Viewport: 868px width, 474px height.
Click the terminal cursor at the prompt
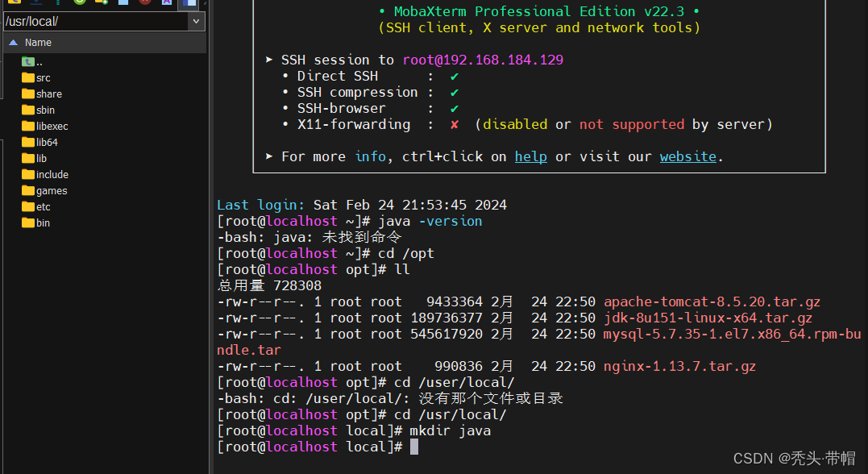[x=413, y=446]
